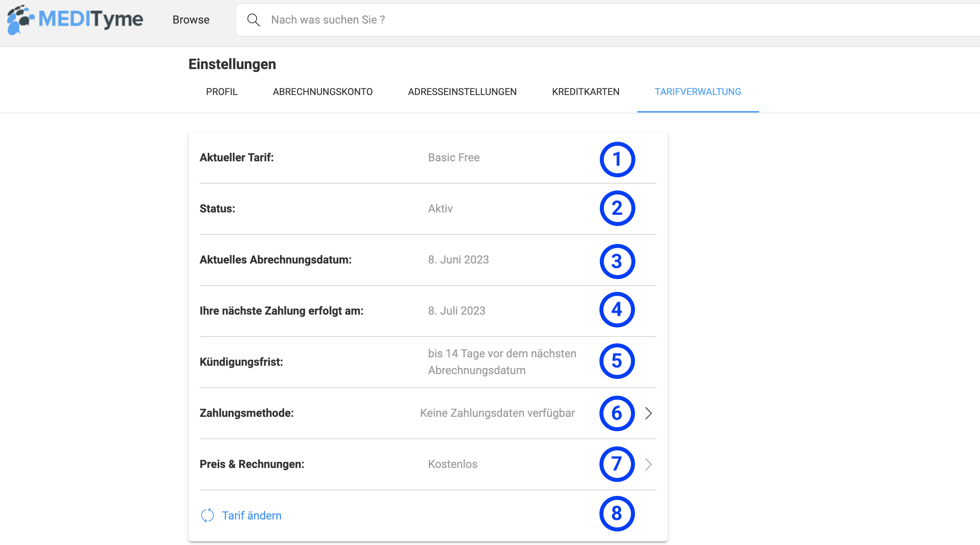Expand the Preis & Rechnungen row chevron
Viewport: 980px width, 545px height.
tap(649, 464)
